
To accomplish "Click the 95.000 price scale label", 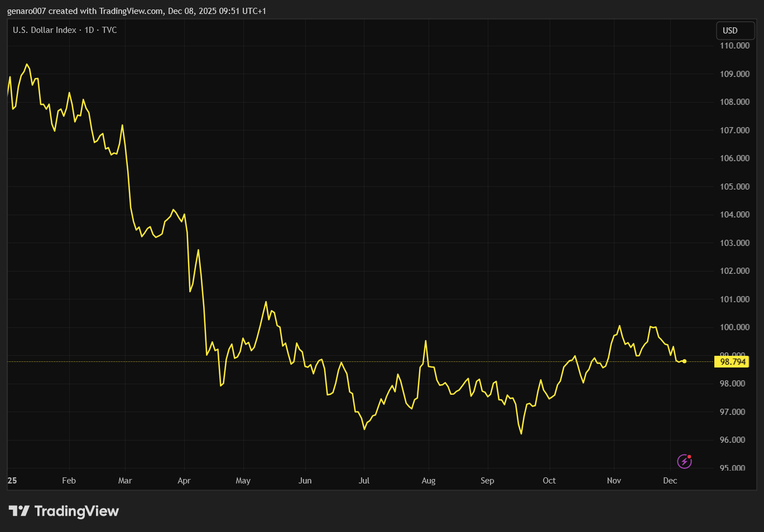I will click(733, 468).
